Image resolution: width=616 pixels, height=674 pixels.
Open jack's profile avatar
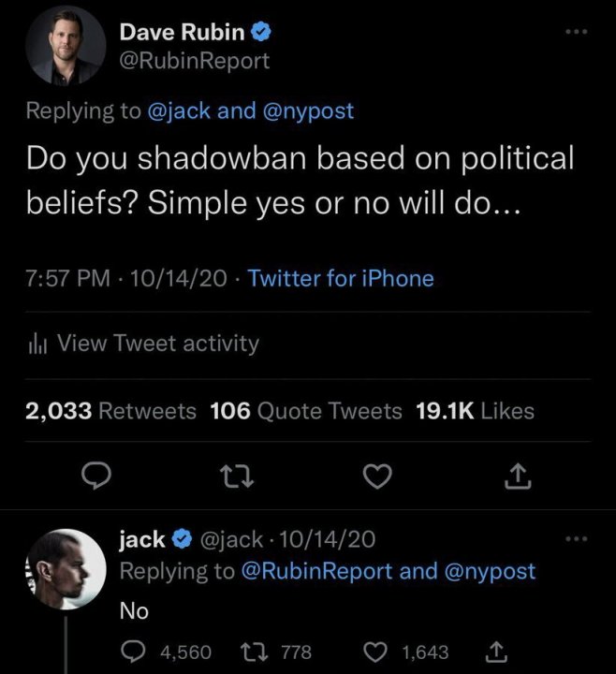(63, 568)
